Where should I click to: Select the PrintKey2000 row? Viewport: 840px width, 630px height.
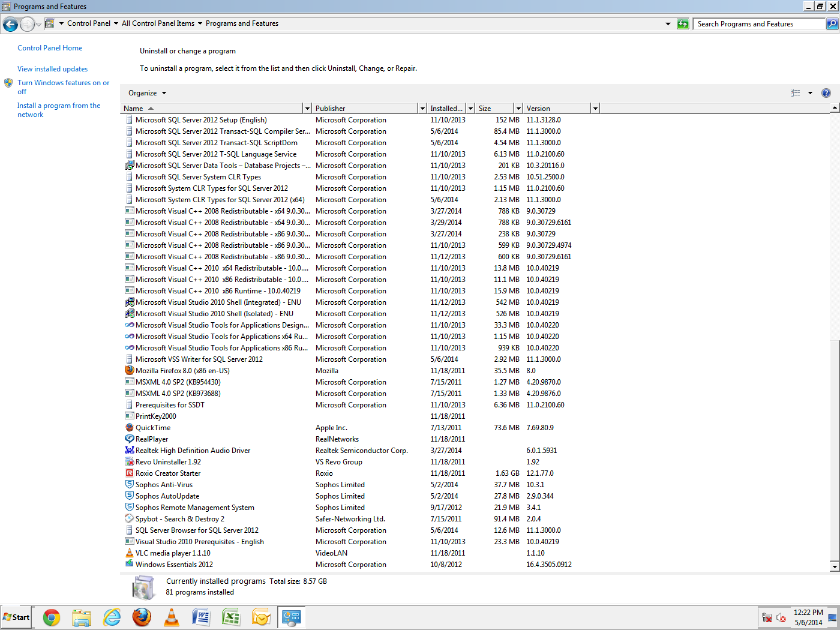click(155, 416)
